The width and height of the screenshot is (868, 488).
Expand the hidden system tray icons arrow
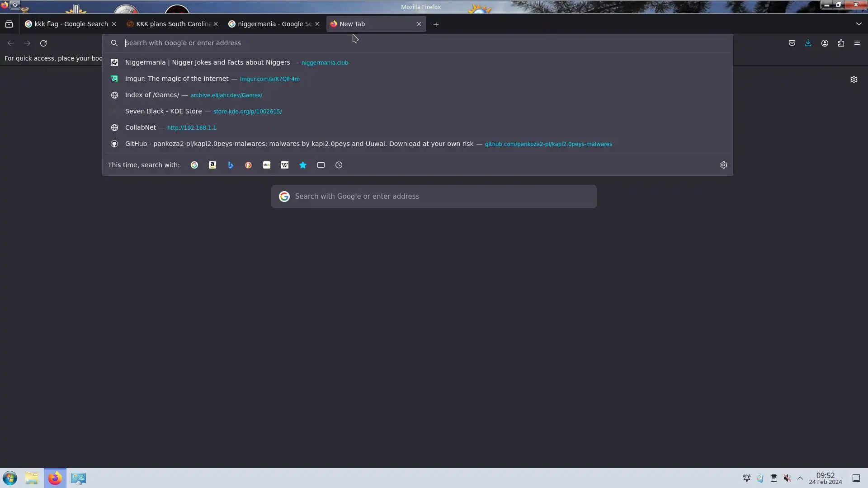pyautogui.click(x=800, y=478)
